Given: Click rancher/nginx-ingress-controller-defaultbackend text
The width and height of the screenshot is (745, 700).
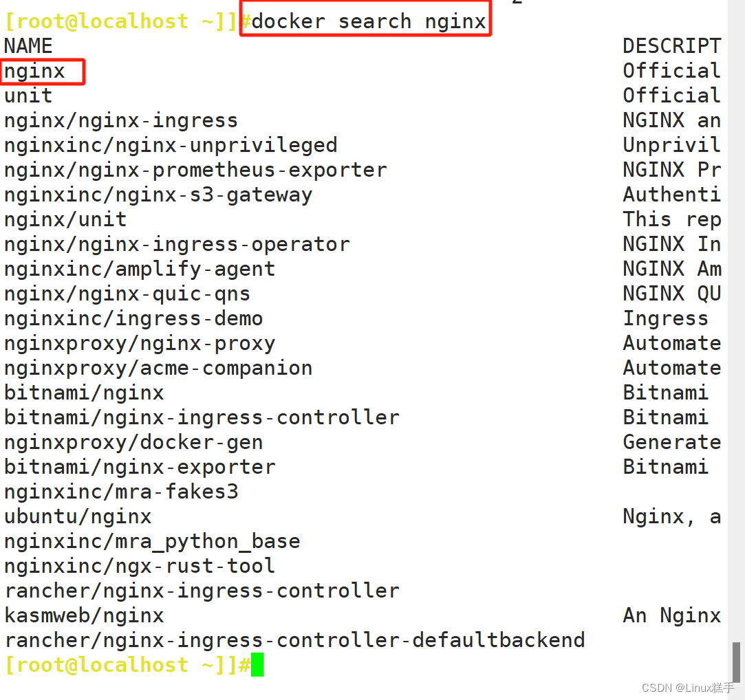Looking at the screenshot, I should pos(294,640).
